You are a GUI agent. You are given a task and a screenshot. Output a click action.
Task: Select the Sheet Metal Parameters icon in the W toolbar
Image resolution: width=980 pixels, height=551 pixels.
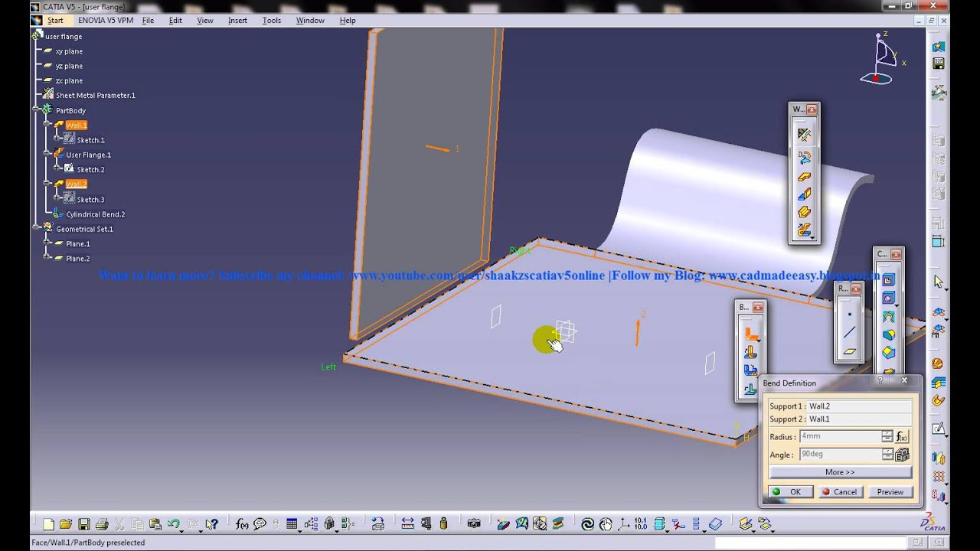pyautogui.click(x=804, y=135)
